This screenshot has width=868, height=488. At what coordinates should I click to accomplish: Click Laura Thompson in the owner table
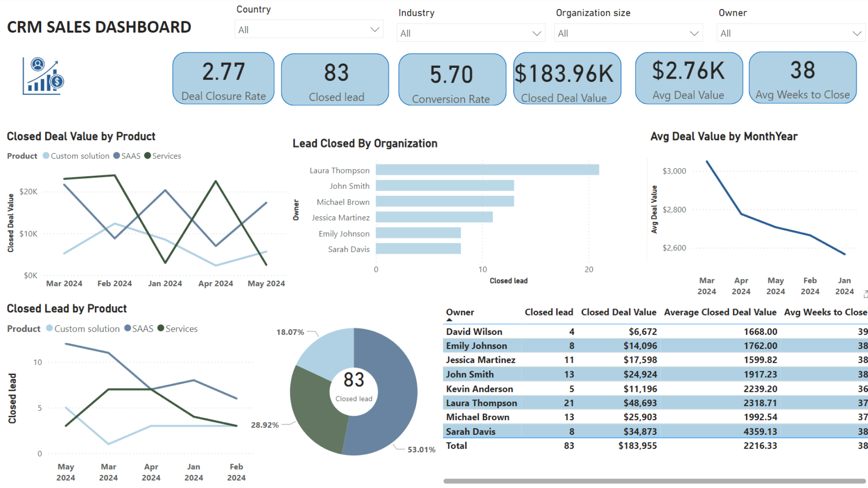[x=481, y=403]
